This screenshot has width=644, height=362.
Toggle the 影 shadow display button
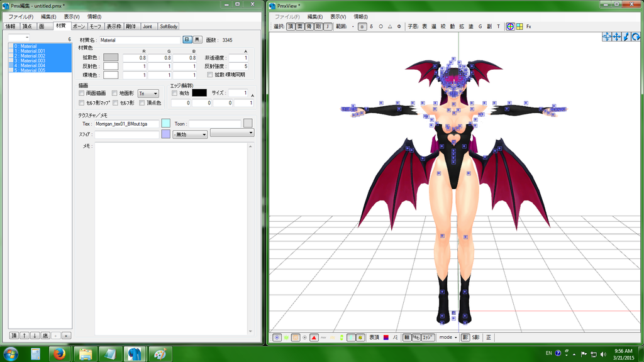(465, 337)
